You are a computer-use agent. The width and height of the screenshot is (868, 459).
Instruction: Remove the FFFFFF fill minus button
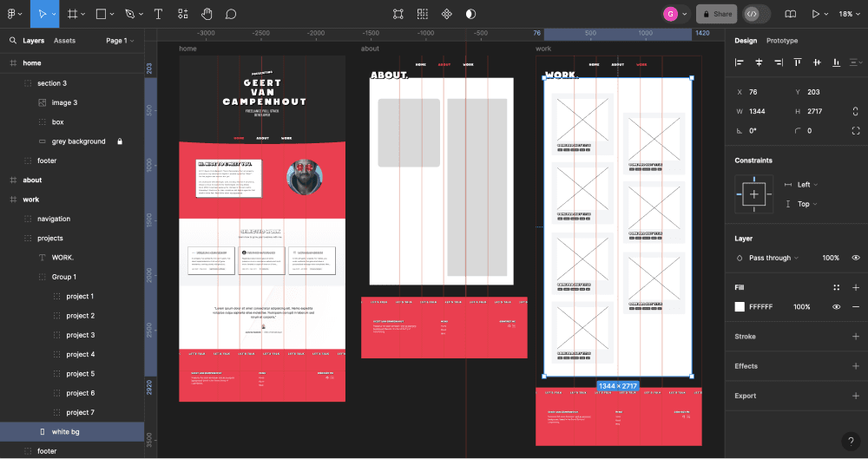coord(856,307)
